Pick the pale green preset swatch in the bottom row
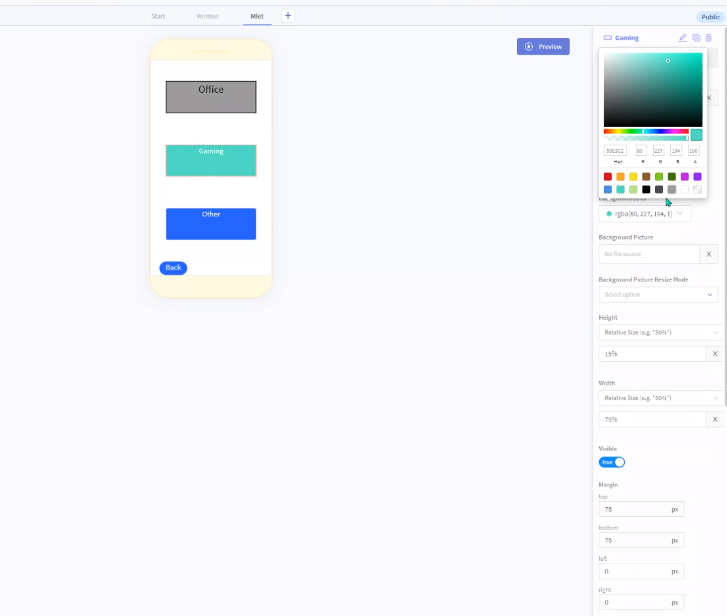Image resolution: width=727 pixels, height=616 pixels. (633, 190)
